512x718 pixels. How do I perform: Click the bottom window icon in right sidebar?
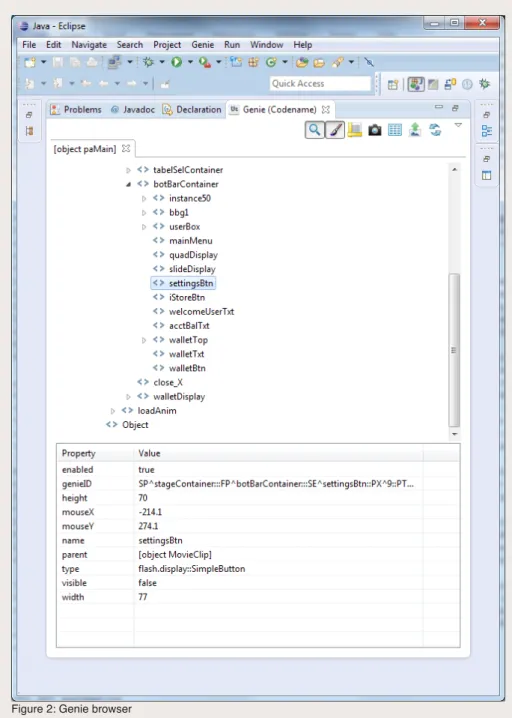point(487,175)
